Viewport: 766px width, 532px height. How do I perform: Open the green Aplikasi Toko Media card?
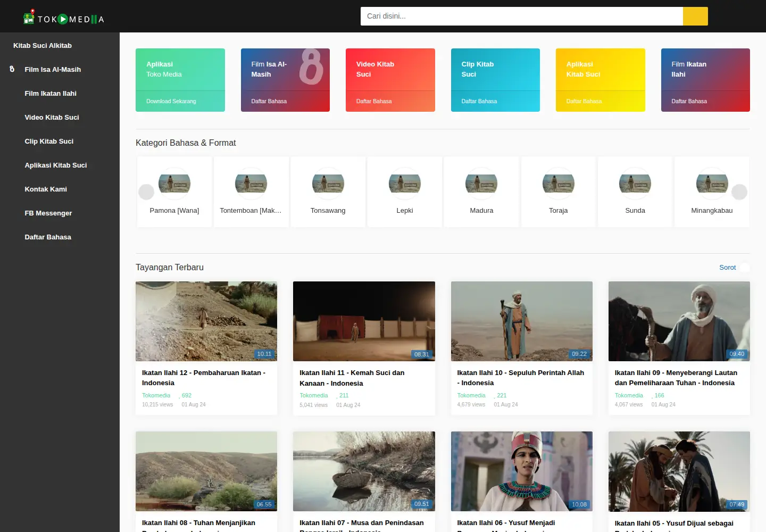[180, 70]
